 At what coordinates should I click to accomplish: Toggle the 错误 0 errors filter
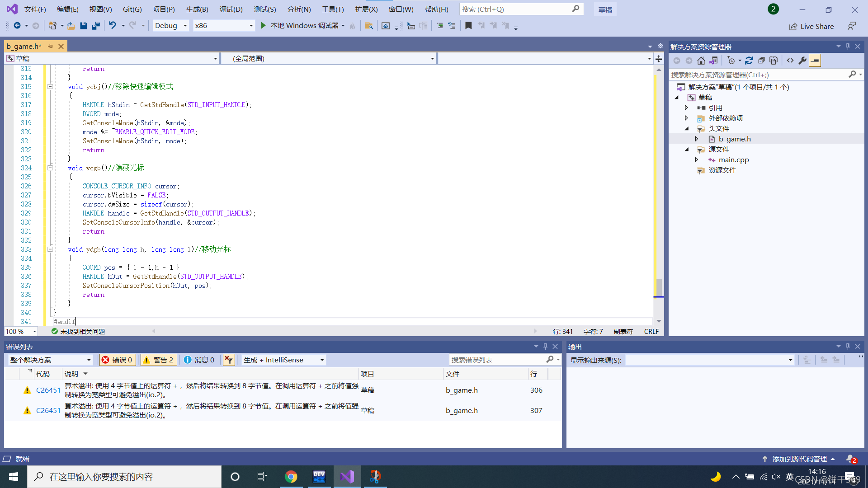pos(118,360)
